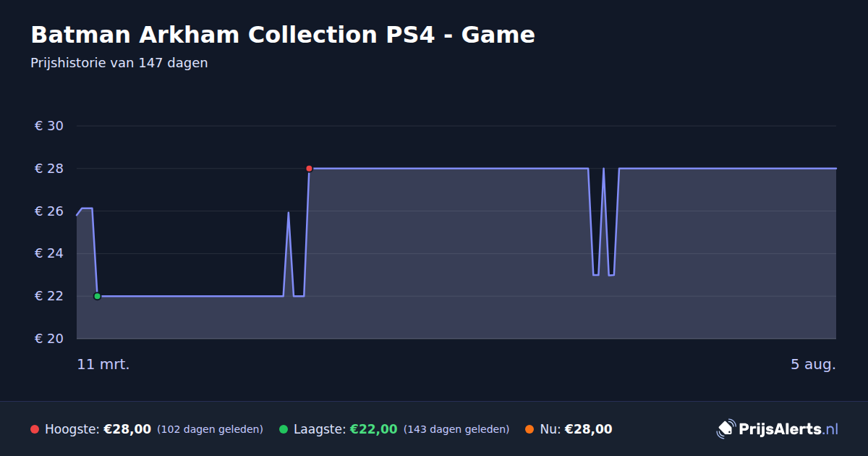The width and height of the screenshot is (868, 456).
Task: Click the PrijsAlerts tag logo icon
Action: point(726,428)
